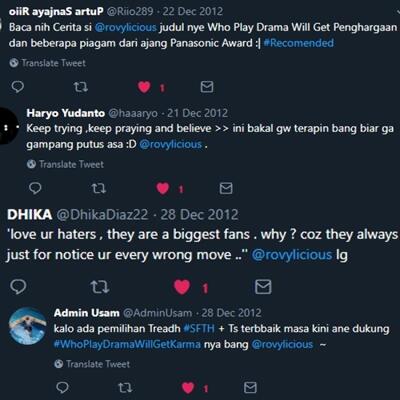The height and width of the screenshot is (400, 400).
Task: Open the @DhikaDiaz22 profile handle
Action: pos(102,215)
